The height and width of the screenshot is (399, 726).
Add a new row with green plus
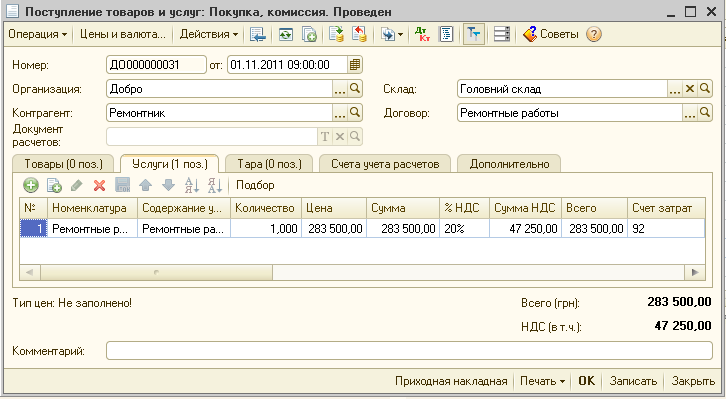(31, 186)
